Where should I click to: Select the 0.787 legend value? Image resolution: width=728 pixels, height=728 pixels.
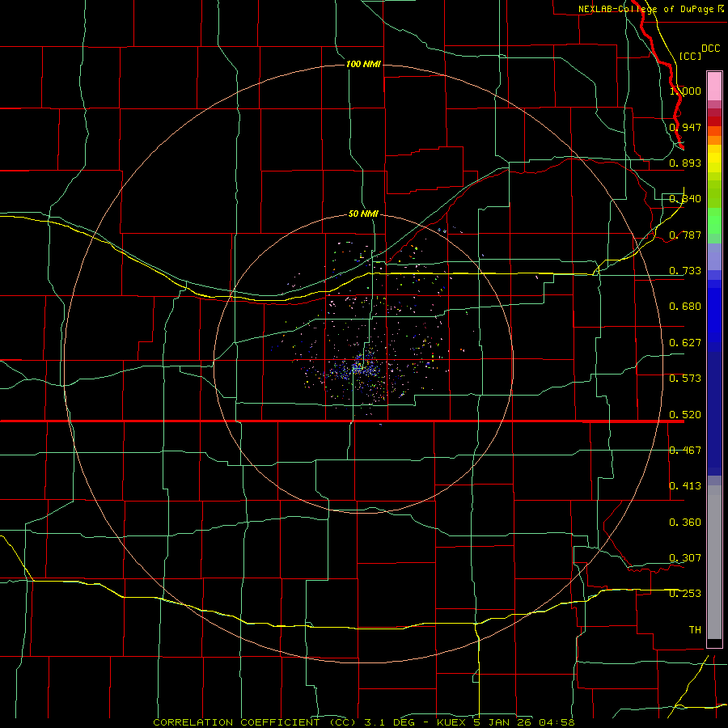click(x=685, y=235)
